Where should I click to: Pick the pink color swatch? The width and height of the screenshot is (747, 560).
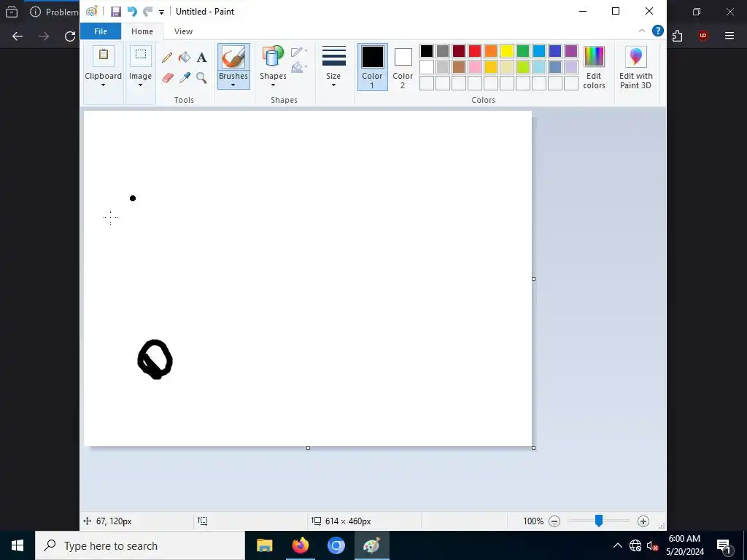tap(475, 67)
